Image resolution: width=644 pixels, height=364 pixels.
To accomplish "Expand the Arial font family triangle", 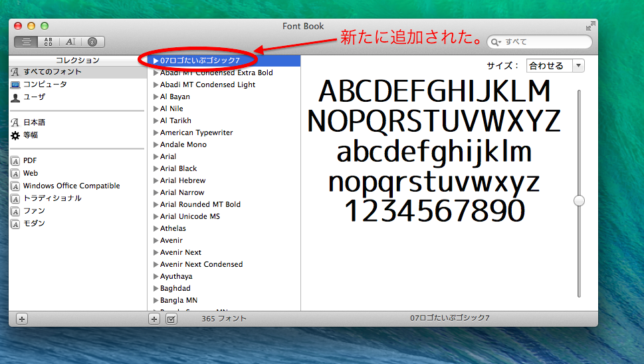I will pyautogui.click(x=156, y=156).
